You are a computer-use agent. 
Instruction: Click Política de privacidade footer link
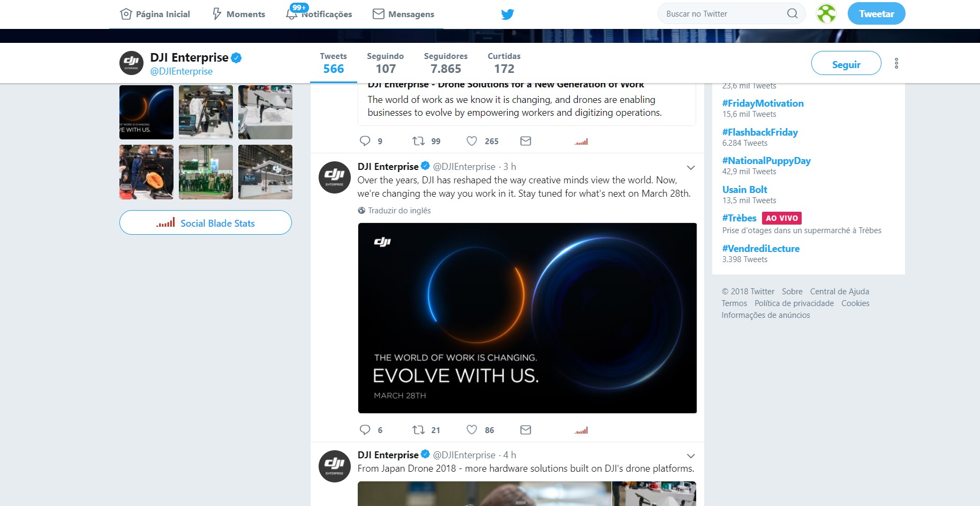click(x=794, y=303)
